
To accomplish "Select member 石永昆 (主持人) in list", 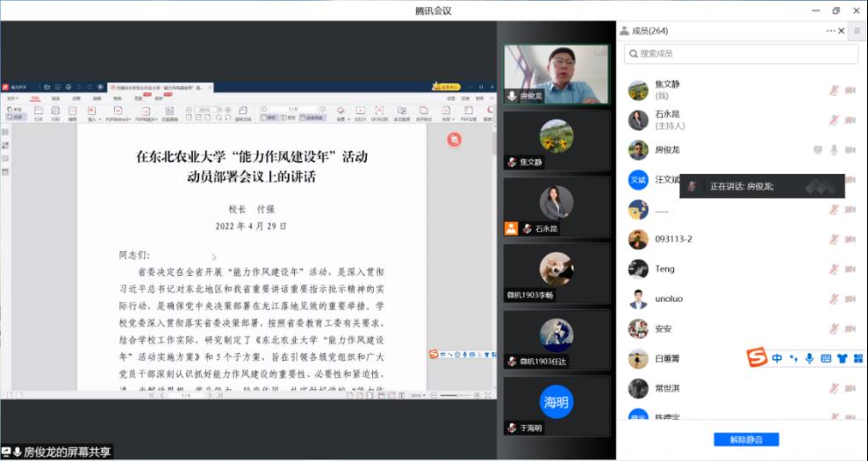I will click(742, 119).
